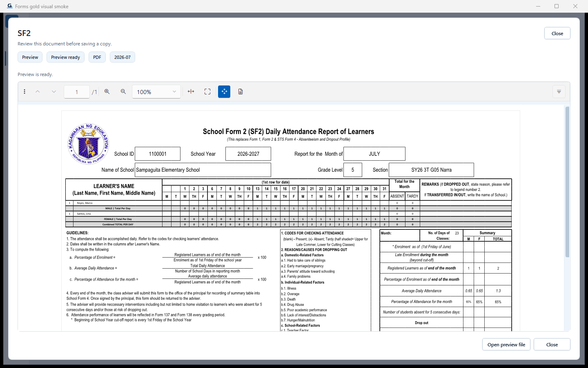Click the Section value SY26 3T G05 Narra
This screenshot has height=368, width=588.
pos(431,170)
